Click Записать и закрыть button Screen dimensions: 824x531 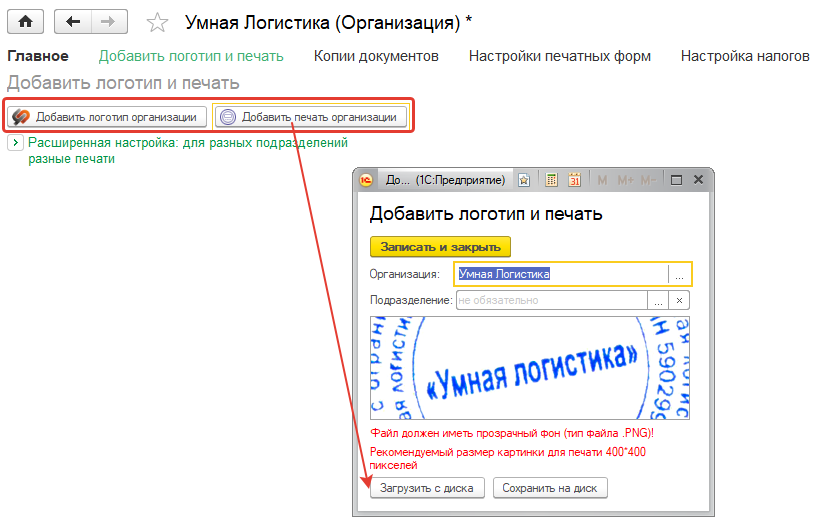pyautogui.click(x=440, y=247)
